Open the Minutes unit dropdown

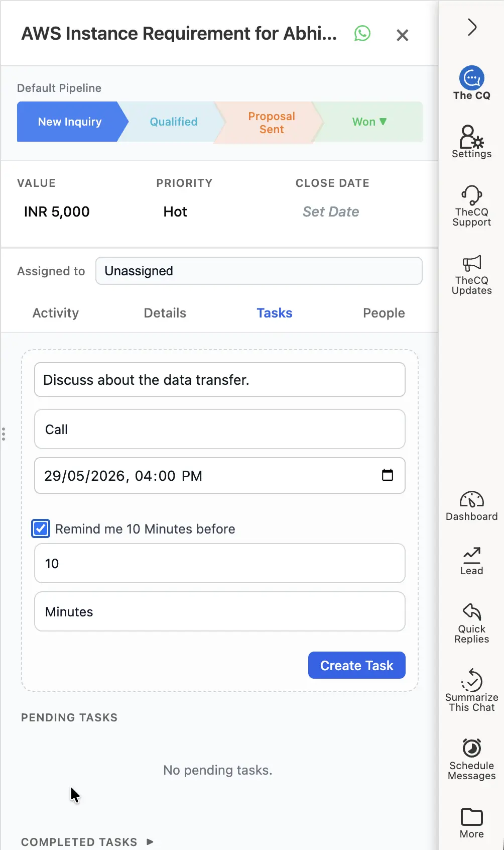220,611
